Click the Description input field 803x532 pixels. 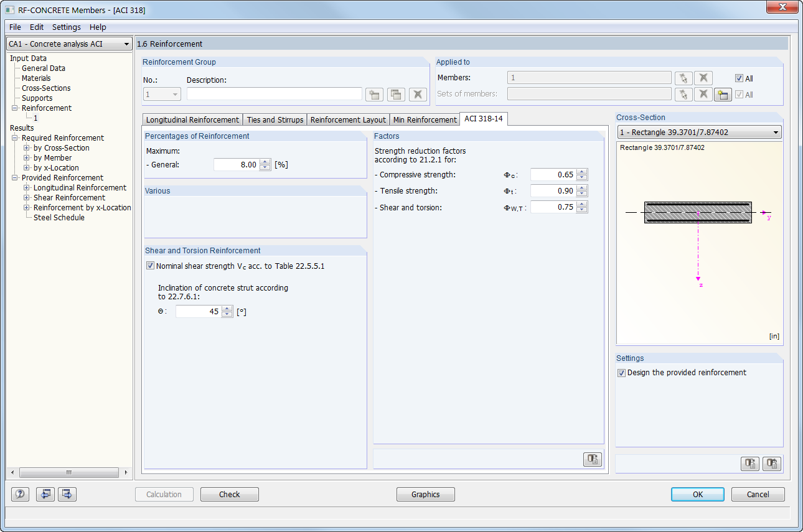275,94
